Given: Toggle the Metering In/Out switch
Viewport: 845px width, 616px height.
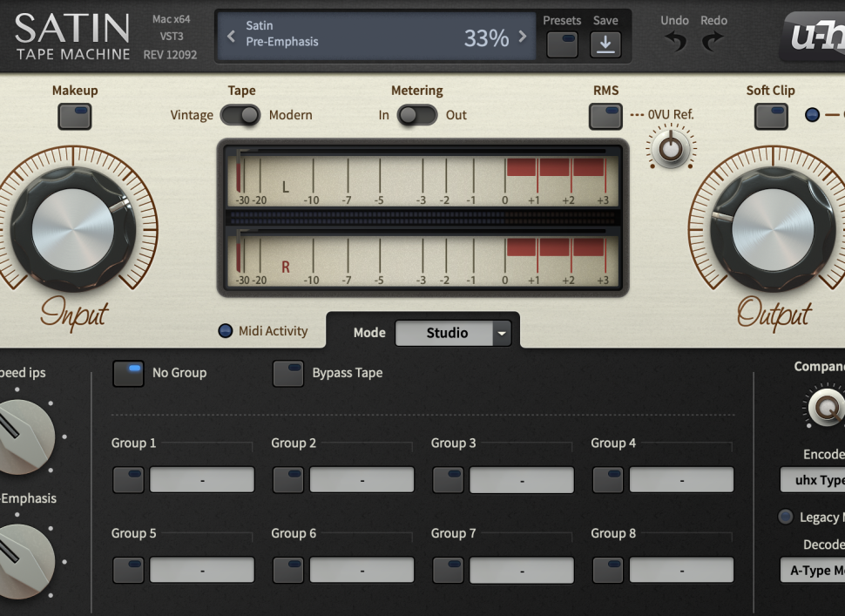Looking at the screenshot, I should 416,115.
